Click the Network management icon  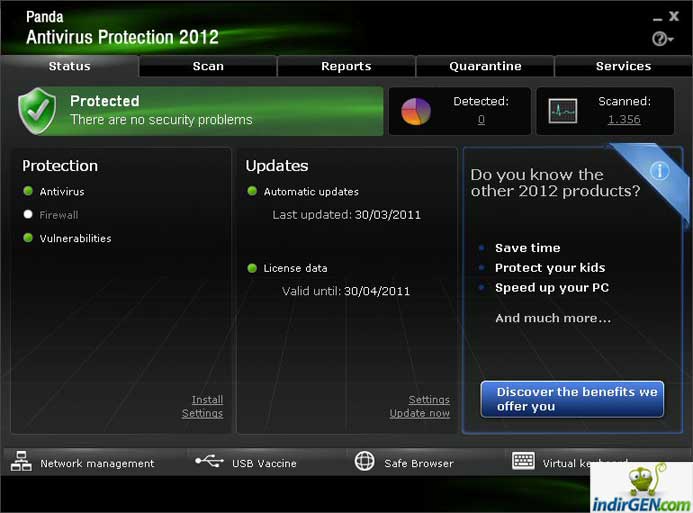21,461
